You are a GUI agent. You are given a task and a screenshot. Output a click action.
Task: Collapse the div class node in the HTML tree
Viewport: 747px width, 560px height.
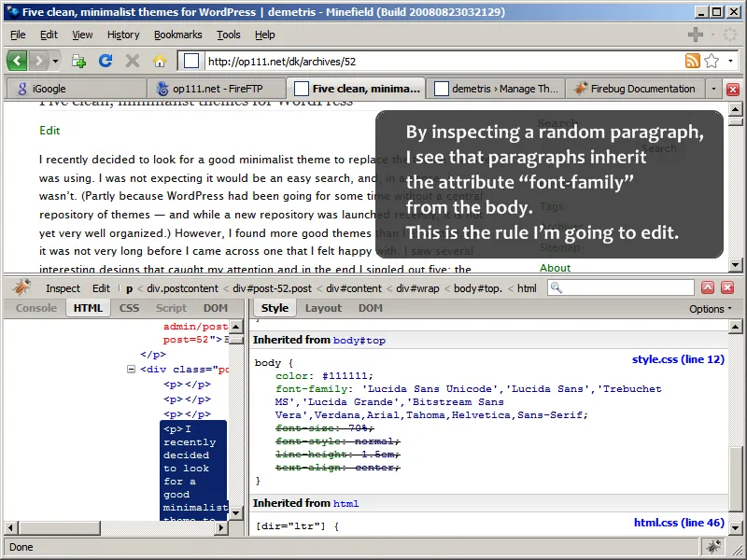point(131,369)
